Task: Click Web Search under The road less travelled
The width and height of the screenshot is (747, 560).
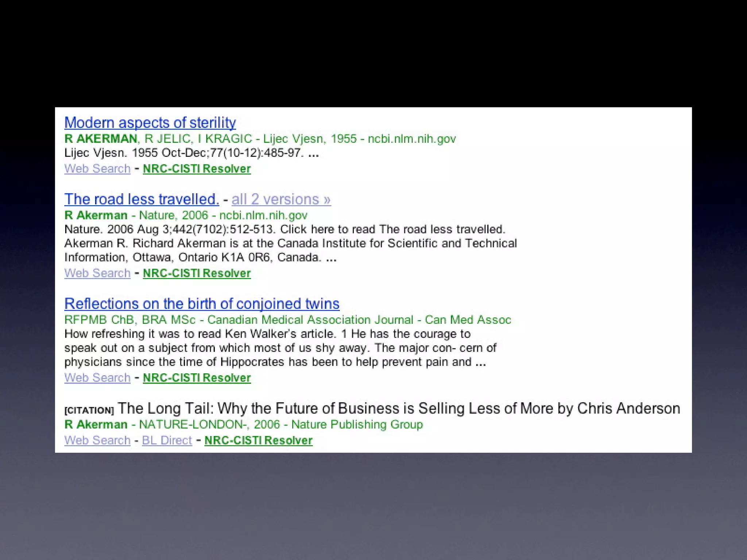Action: click(x=97, y=273)
